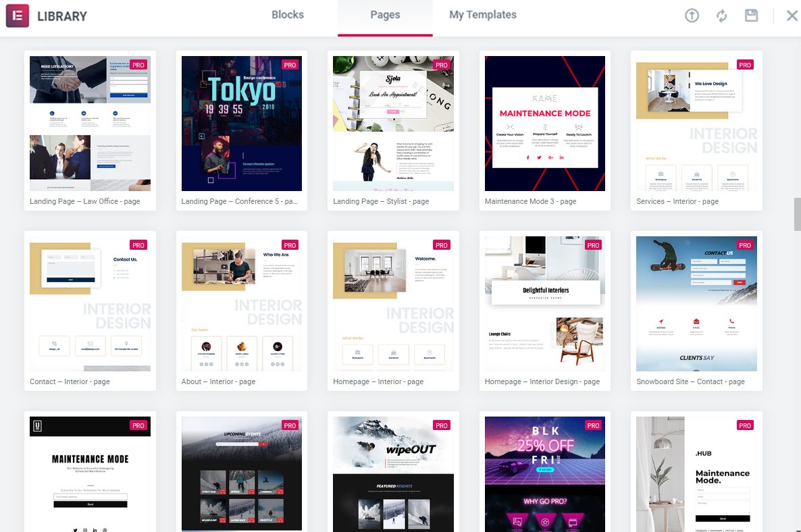Click the save template floppy-disk icon
The width and height of the screenshot is (801, 532).
[752, 16]
